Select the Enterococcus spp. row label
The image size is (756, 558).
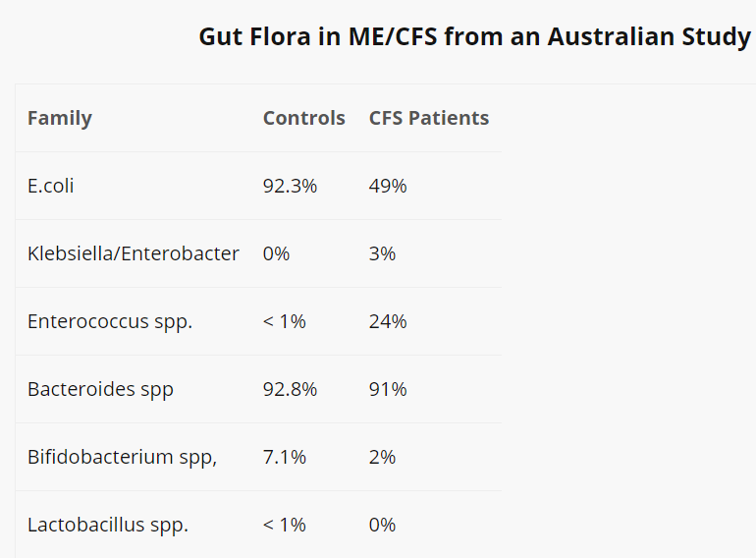click(x=110, y=321)
